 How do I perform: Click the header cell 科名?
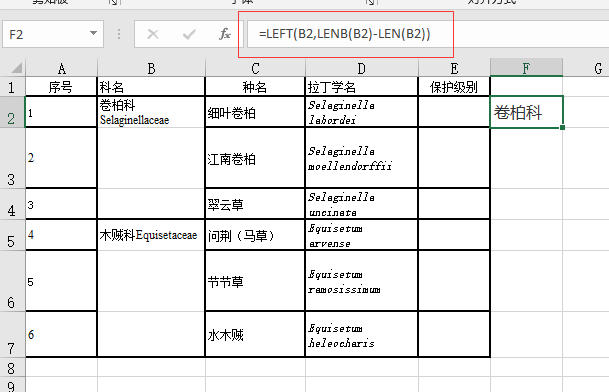pyautogui.click(x=151, y=87)
